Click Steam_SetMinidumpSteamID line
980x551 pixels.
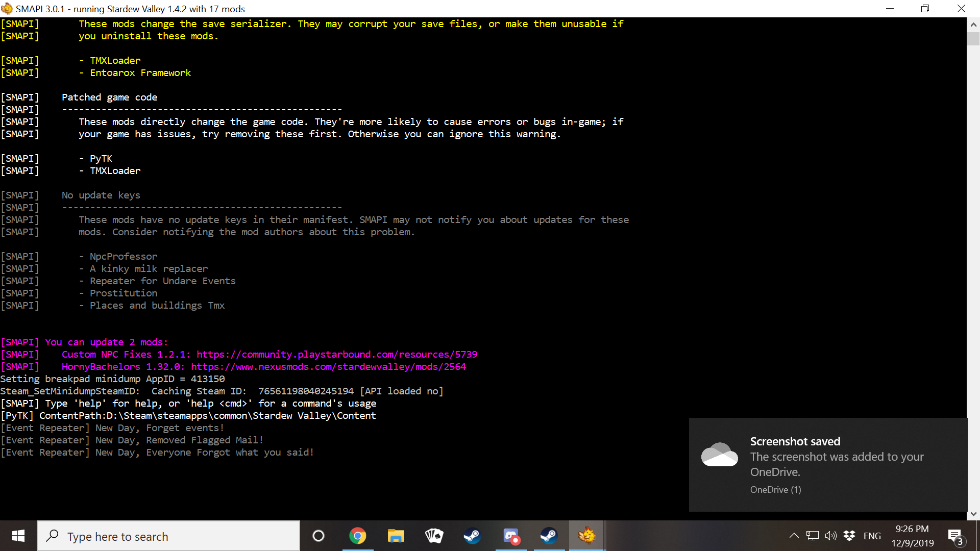click(222, 391)
